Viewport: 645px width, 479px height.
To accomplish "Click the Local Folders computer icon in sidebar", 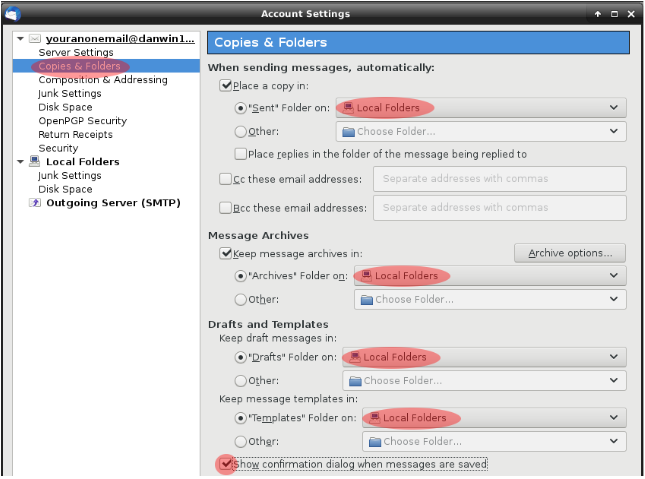I will tap(35, 161).
